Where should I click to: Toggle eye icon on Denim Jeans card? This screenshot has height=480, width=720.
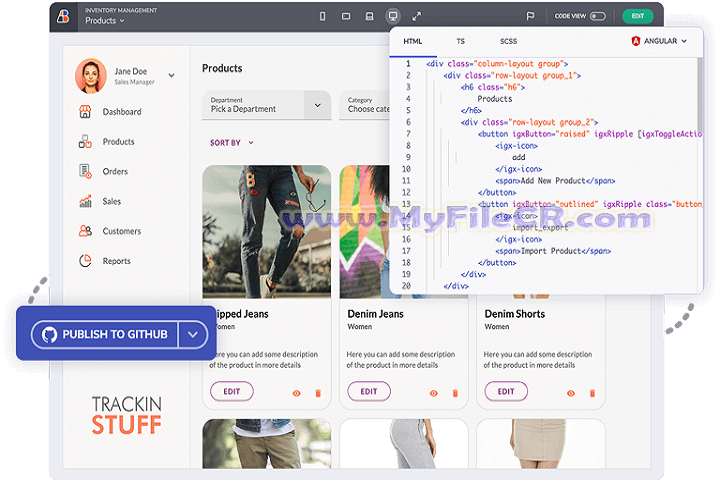[x=433, y=393]
